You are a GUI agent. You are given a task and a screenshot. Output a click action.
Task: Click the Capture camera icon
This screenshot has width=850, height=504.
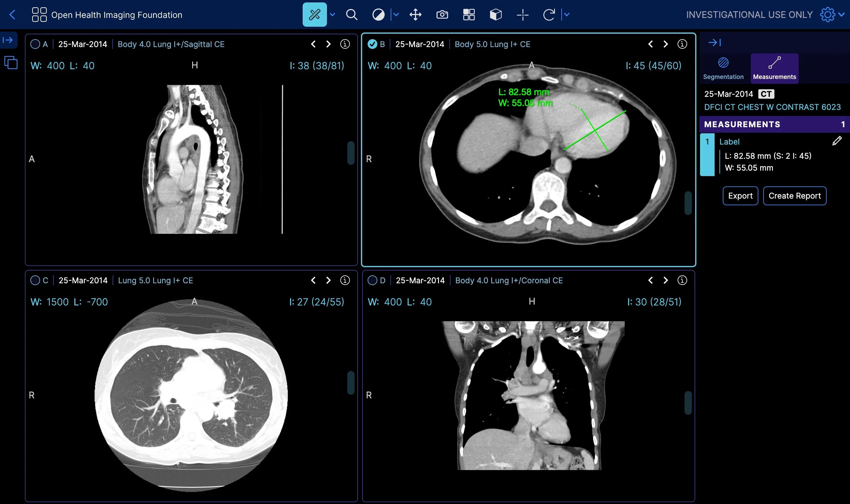(x=442, y=15)
